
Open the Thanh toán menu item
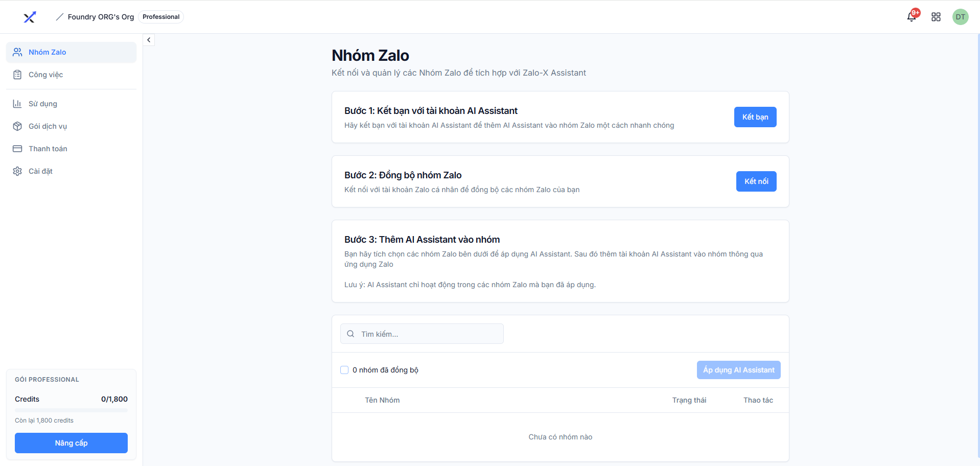(48, 149)
